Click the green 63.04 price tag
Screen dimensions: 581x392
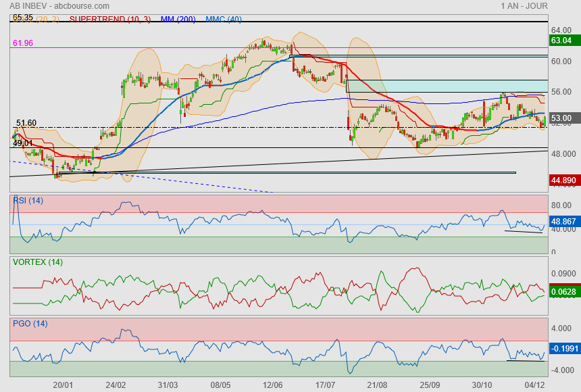(x=561, y=41)
